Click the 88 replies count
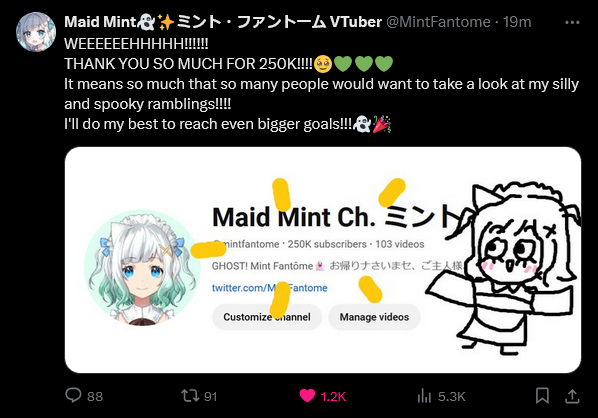Viewport: 598px width, 418px height. pyautogui.click(x=95, y=397)
